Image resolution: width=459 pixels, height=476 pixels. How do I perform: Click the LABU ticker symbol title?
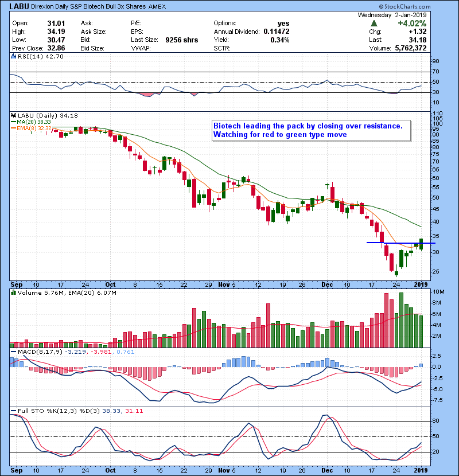click(19, 6)
